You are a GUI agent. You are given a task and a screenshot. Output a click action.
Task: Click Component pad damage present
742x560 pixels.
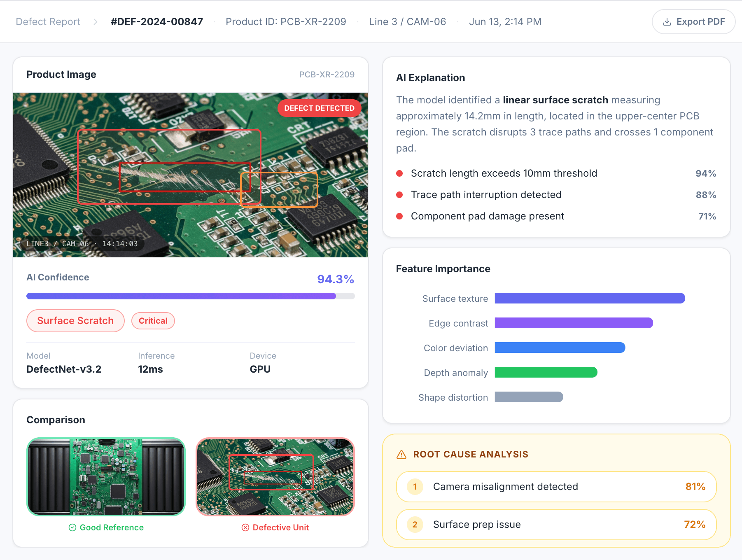click(x=488, y=216)
